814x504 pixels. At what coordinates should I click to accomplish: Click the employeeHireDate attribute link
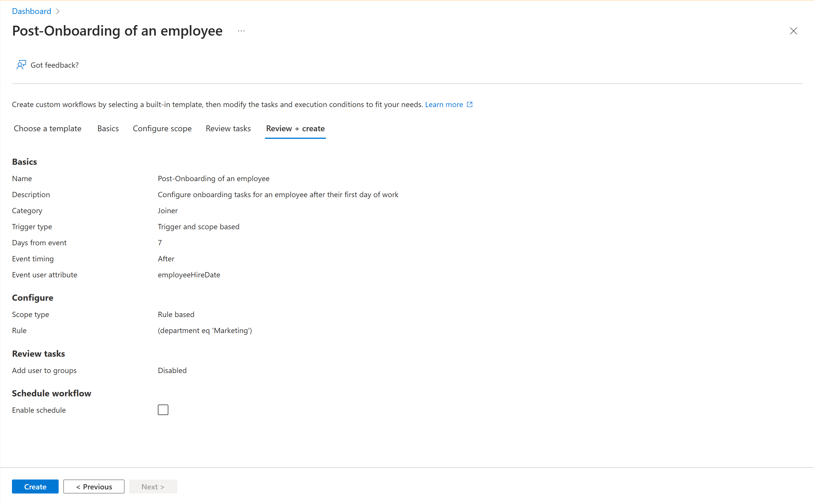tap(189, 274)
